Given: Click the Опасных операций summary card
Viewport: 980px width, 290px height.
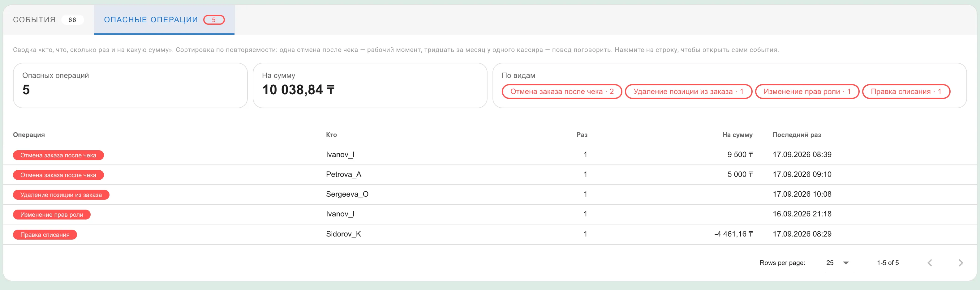Looking at the screenshot, I should [x=130, y=86].
